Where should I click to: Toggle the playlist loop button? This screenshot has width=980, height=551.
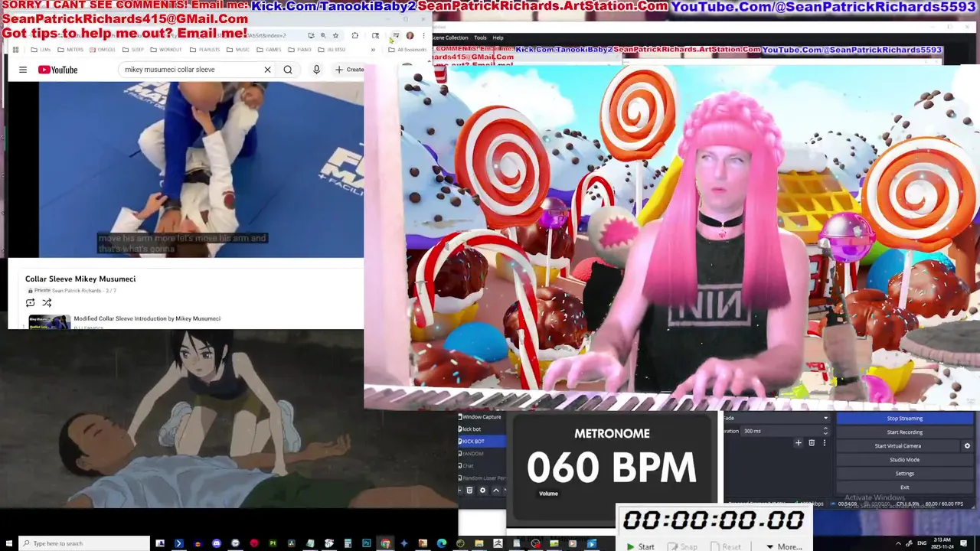point(31,303)
